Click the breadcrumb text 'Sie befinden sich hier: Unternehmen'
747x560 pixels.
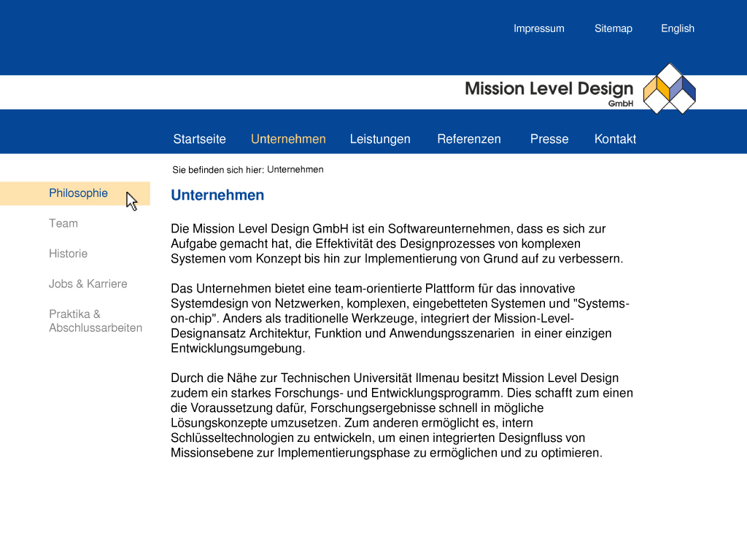tap(248, 169)
